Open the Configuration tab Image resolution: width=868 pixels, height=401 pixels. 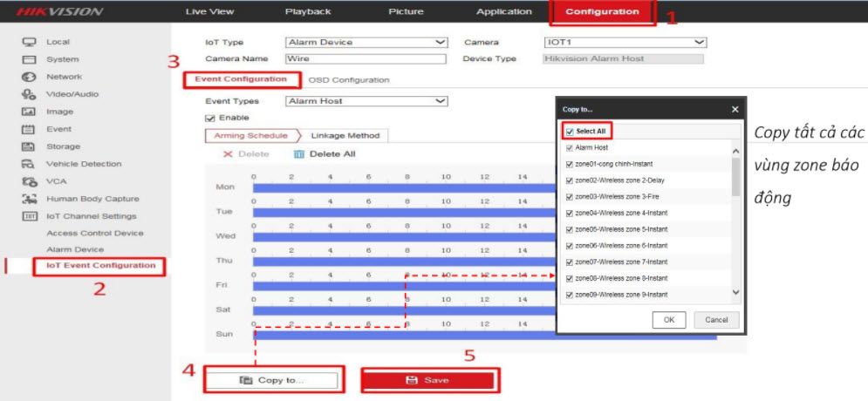click(602, 11)
